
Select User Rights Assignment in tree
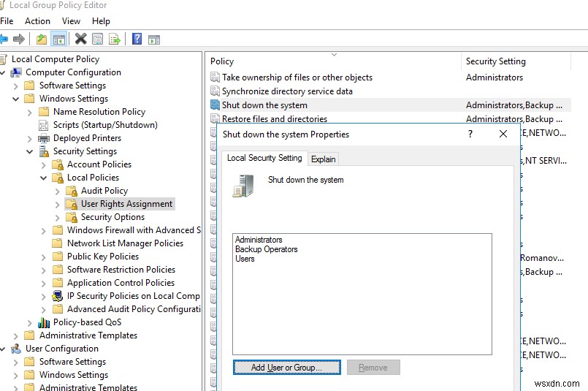[127, 204]
